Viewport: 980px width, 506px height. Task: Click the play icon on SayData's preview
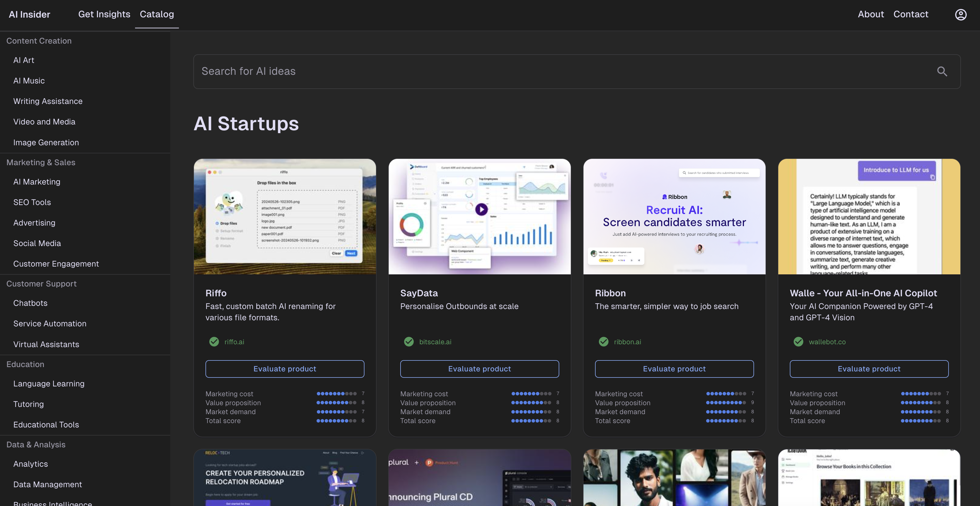click(x=482, y=209)
